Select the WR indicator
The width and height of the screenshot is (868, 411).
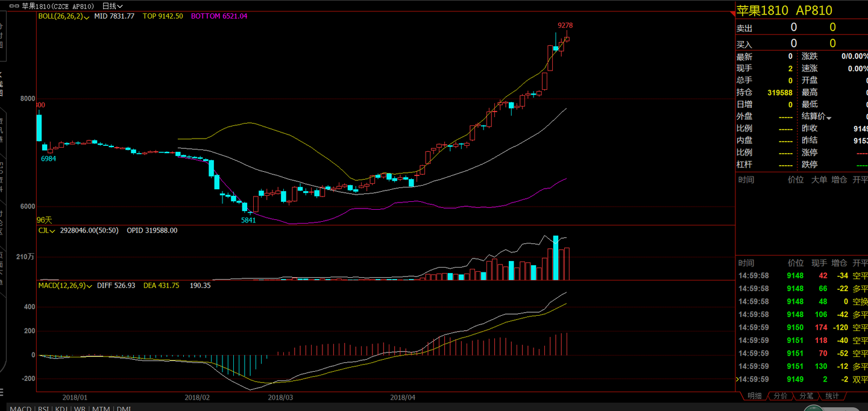click(80, 408)
